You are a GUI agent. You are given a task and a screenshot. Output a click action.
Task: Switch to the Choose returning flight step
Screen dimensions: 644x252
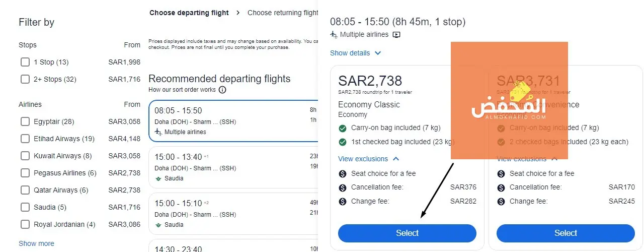click(282, 13)
